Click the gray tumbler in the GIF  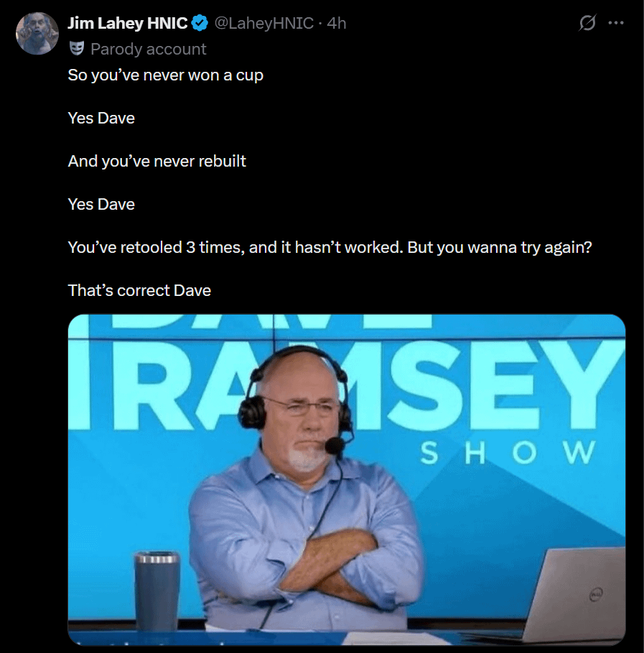[x=157, y=591]
